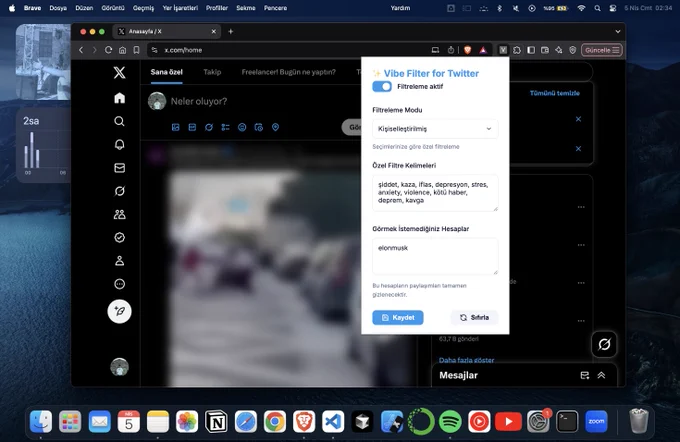This screenshot has height=442, width=680.
Task: Click the compose post feather button
Action: point(120,311)
